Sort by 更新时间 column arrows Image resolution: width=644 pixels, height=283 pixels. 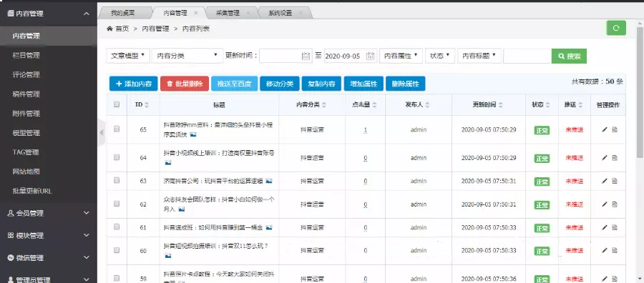tap(501, 105)
